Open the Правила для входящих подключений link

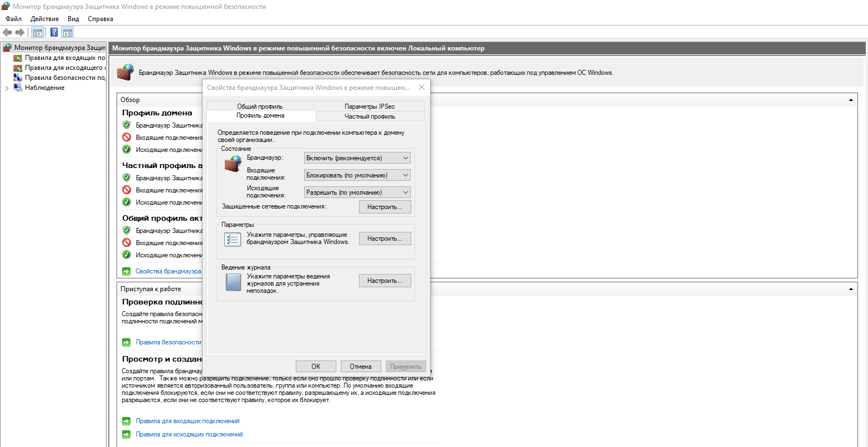point(188,421)
